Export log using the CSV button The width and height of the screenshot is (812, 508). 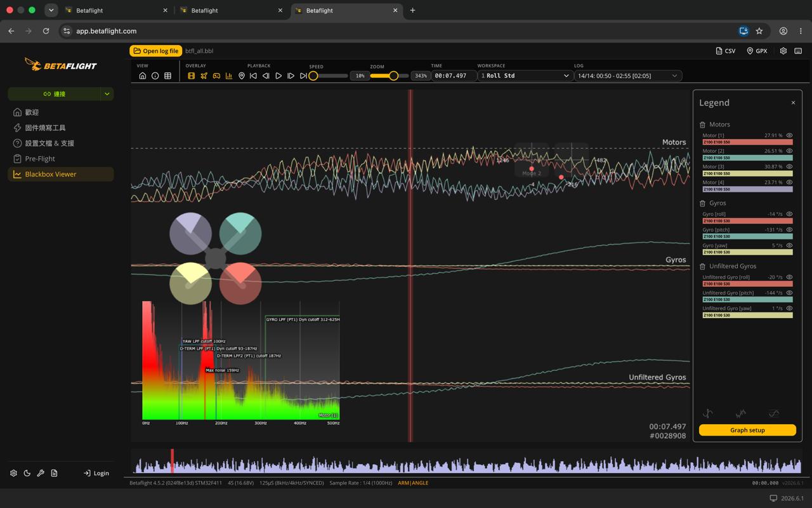[x=726, y=51]
